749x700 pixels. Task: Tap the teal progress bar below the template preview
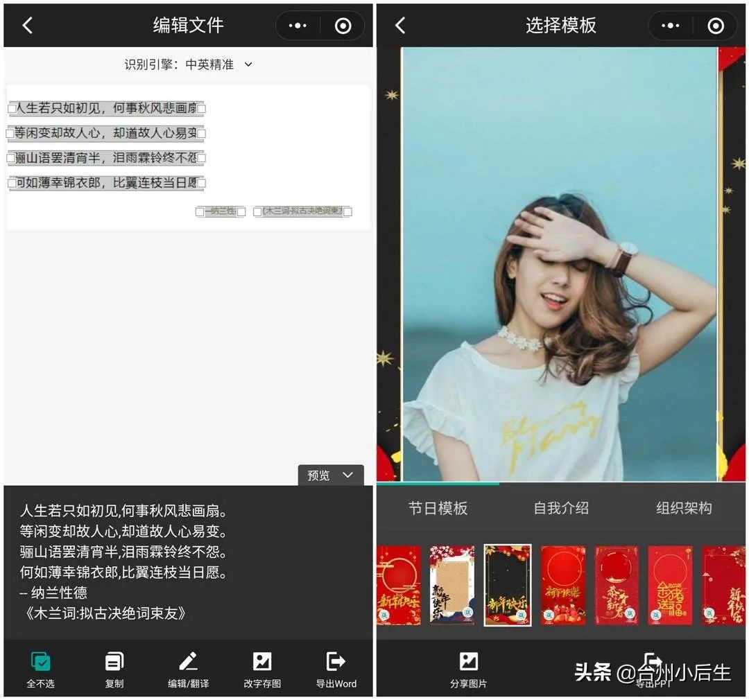click(437, 483)
